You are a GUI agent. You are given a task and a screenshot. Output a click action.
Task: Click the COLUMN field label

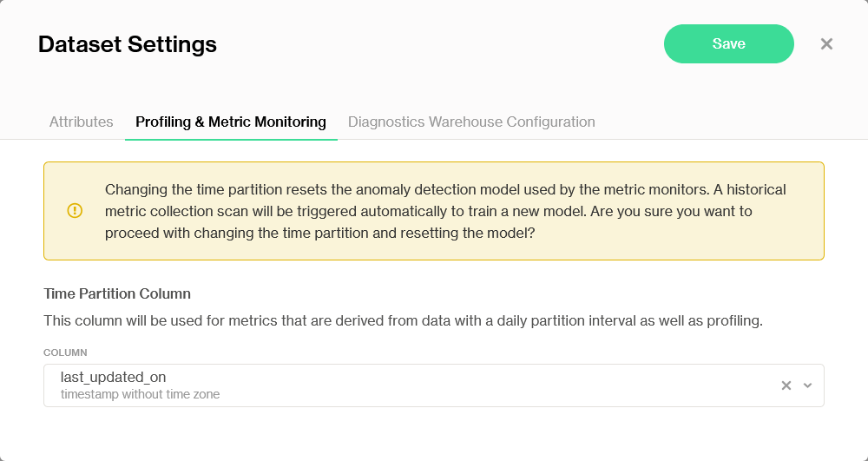(65, 352)
